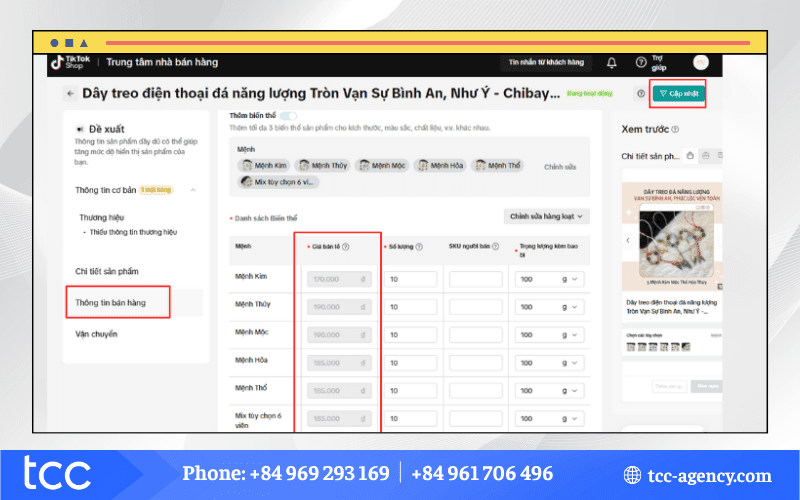Click first variant thumbnail in preview options
The image size is (800, 500).
[631, 347]
